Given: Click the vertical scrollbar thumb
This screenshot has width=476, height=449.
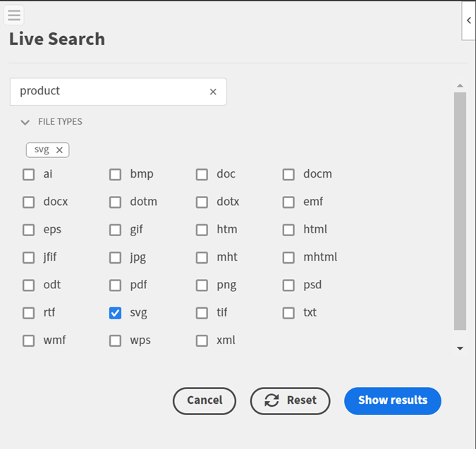Looking at the screenshot, I should pos(460,211).
